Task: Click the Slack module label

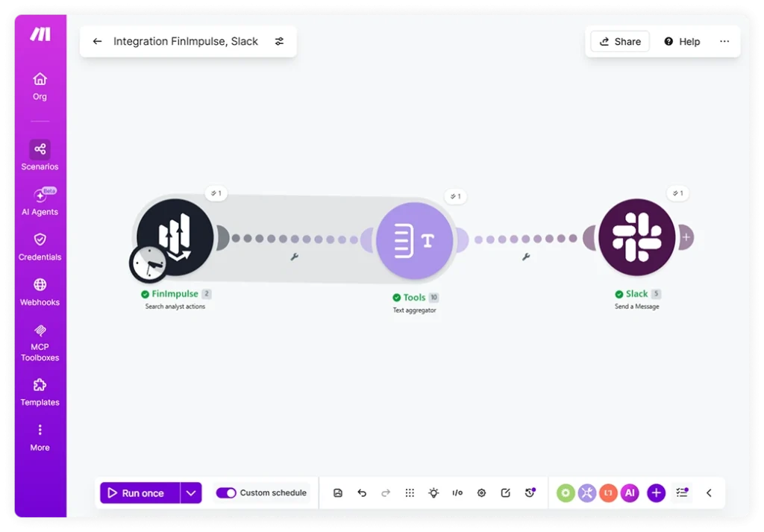Action: click(637, 294)
